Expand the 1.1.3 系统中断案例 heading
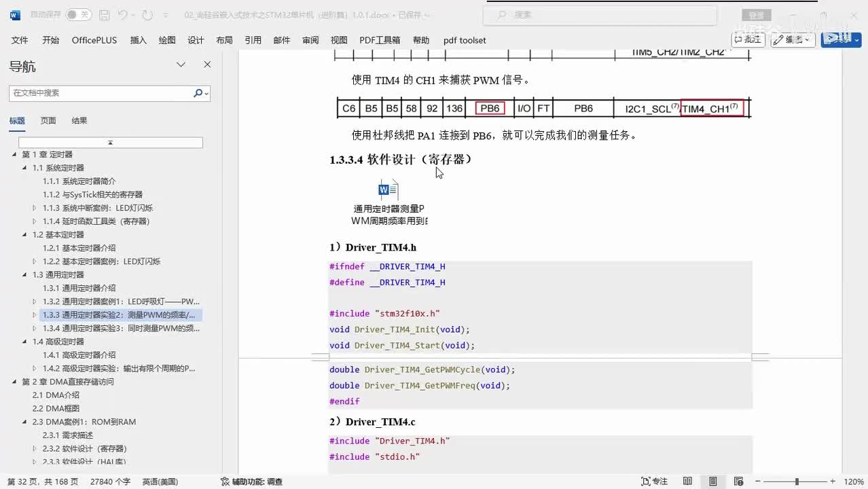This screenshot has width=868, height=489. [x=35, y=208]
